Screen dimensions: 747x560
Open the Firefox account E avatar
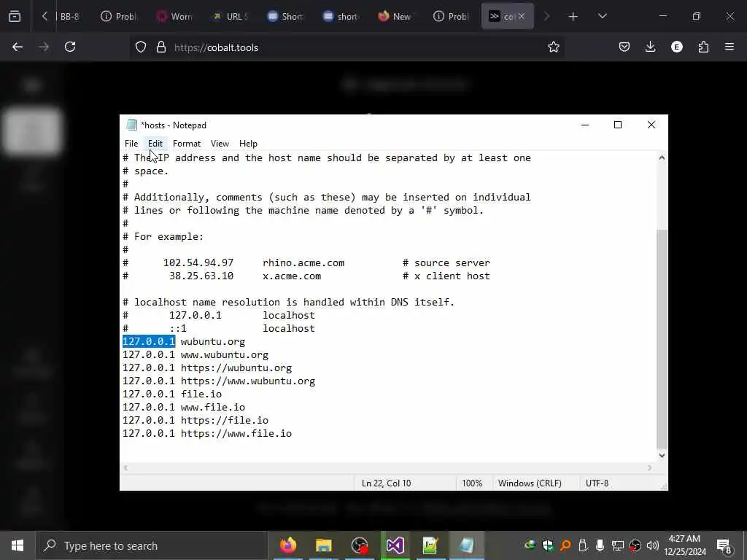676,47
